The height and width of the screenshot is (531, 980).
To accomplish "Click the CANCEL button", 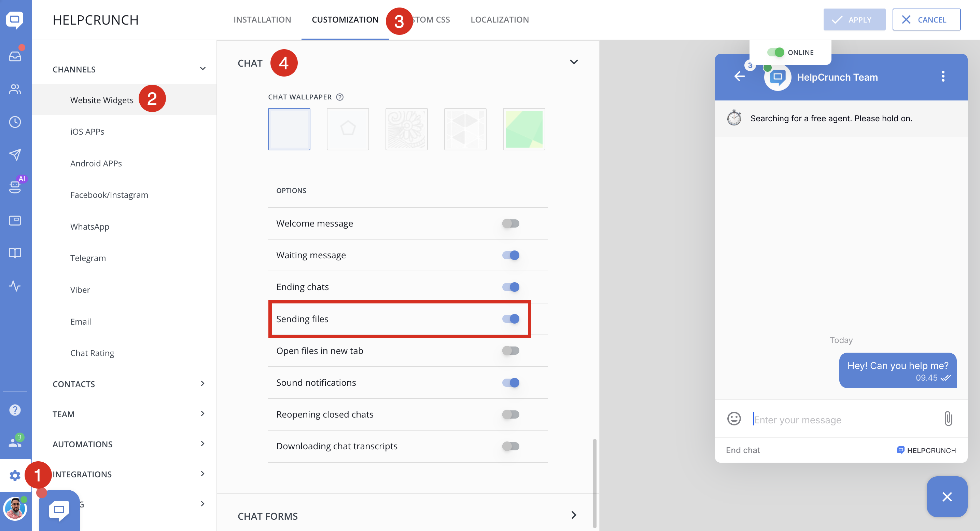I will click(x=926, y=20).
